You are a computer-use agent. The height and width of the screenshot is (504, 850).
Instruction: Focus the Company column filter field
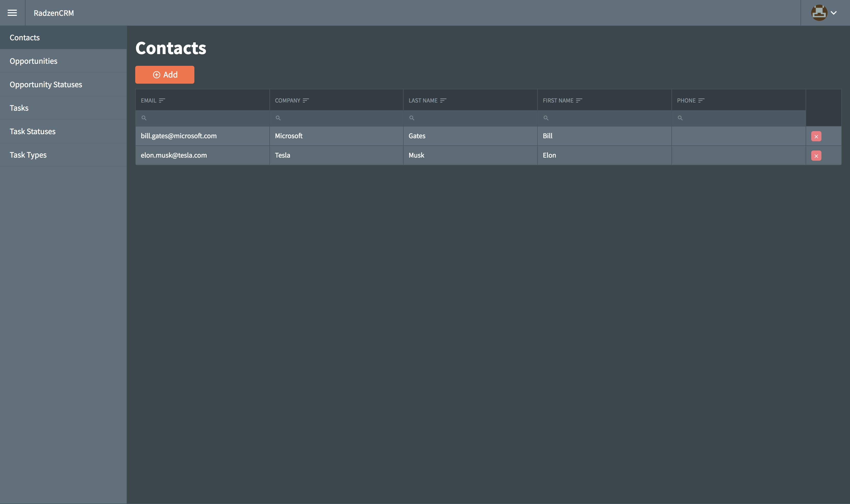(336, 118)
